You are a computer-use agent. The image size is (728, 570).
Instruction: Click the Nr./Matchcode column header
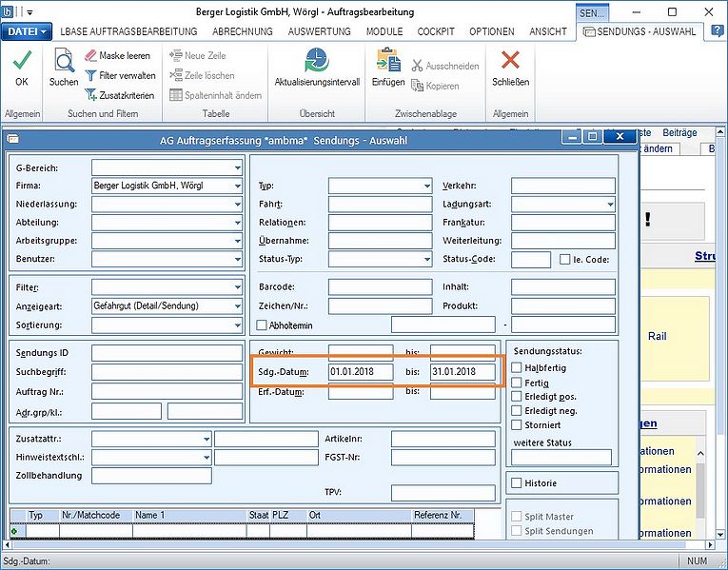[x=96, y=515]
